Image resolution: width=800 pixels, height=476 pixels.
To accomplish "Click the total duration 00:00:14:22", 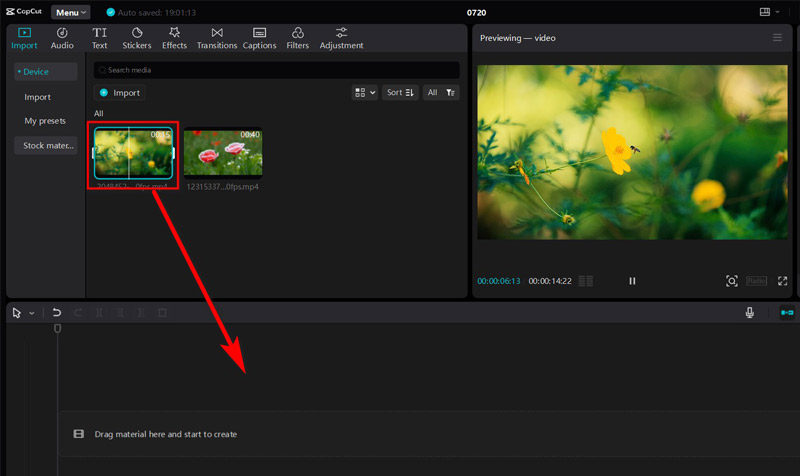I will tap(550, 281).
